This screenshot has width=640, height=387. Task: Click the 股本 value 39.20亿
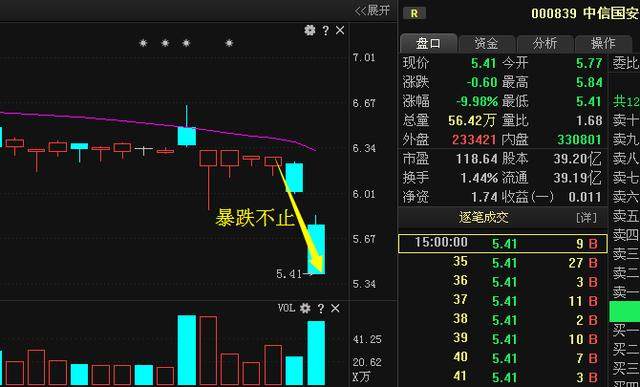pos(578,158)
